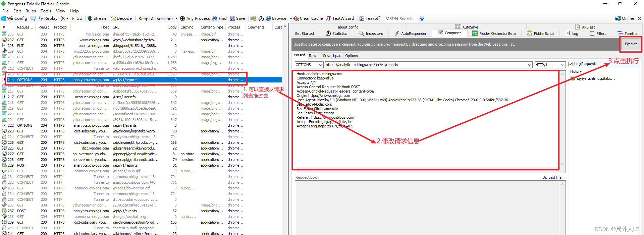Sort sessions by Content-Type column header

212,27
